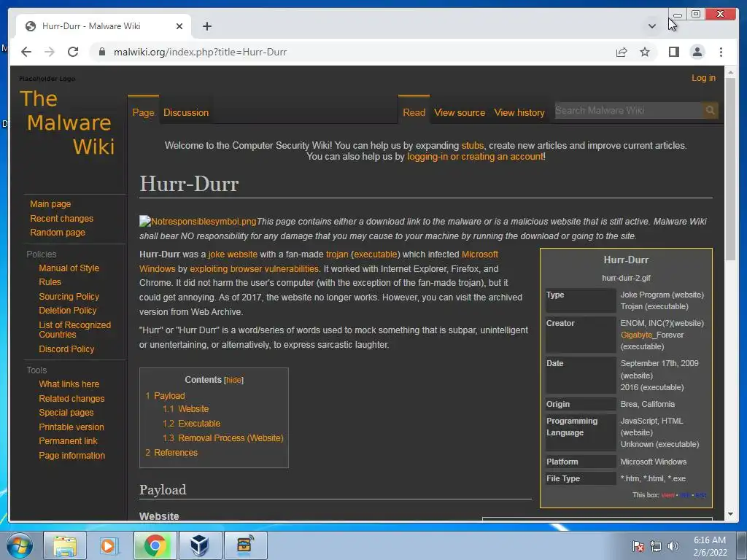Image resolution: width=747 pixels, height=560 pixels.
Task: Follow the stubs link in banner
Action: (x=472, y=146)
